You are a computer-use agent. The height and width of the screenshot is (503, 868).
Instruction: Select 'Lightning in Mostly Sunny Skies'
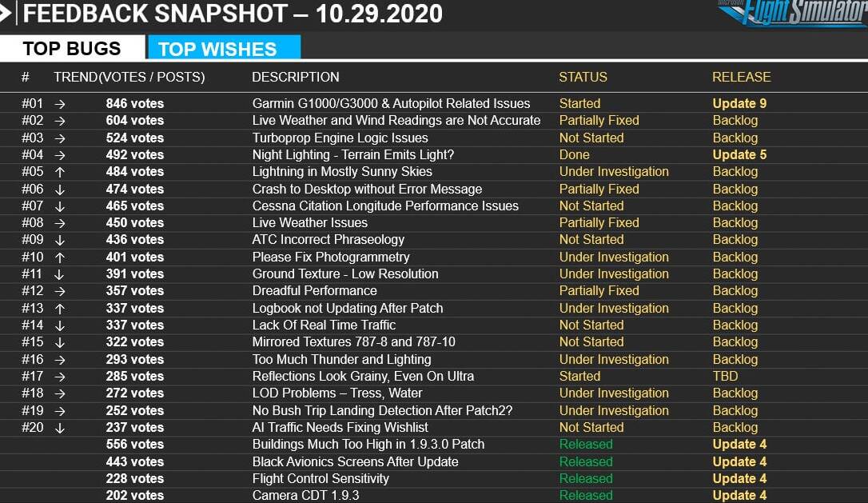(x=342, y=172)
